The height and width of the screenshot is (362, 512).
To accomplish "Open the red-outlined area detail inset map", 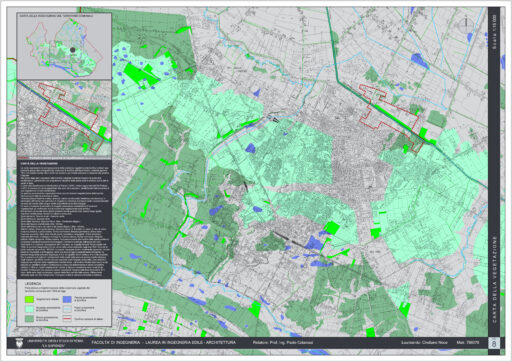I will 64,119.
